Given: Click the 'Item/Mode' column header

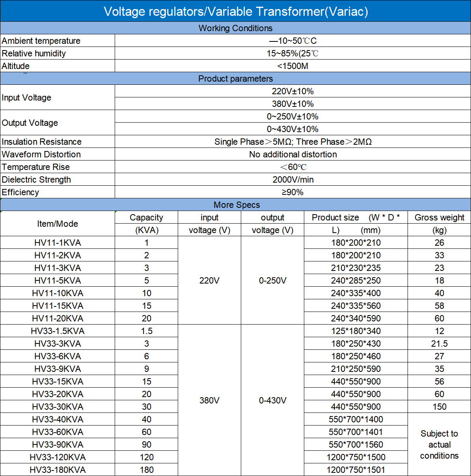Looking at the screenshot, I should click(x=58, y=224).
